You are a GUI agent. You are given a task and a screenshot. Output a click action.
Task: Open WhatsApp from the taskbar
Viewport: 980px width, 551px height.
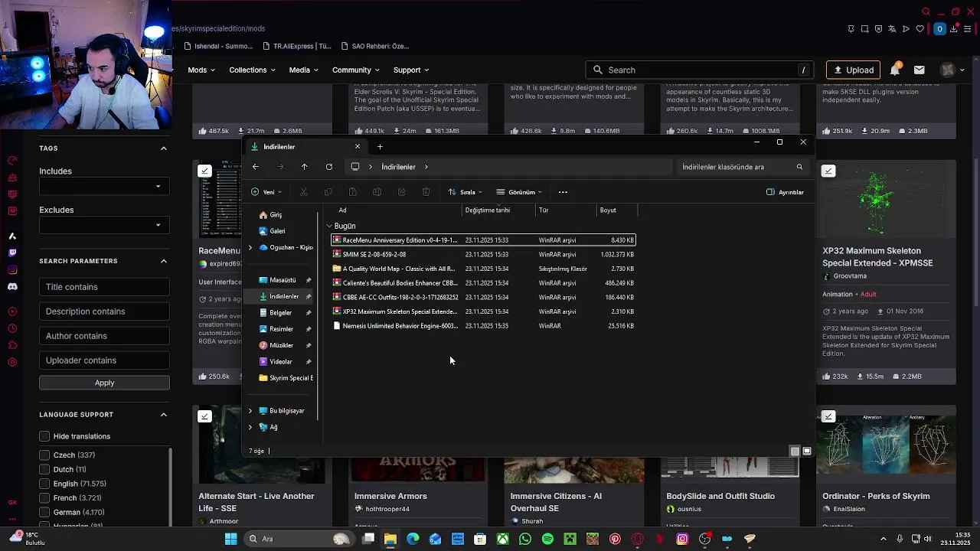point(525,539)
